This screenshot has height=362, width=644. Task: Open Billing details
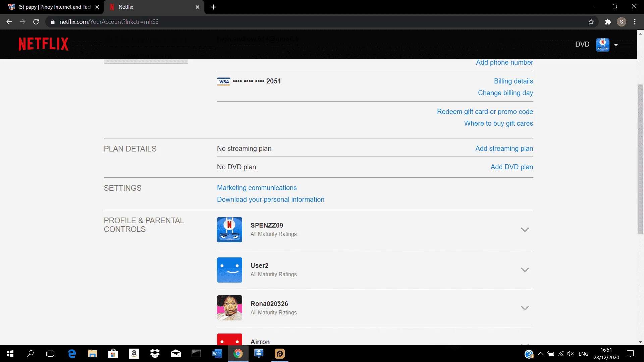[x=514, y=81]
